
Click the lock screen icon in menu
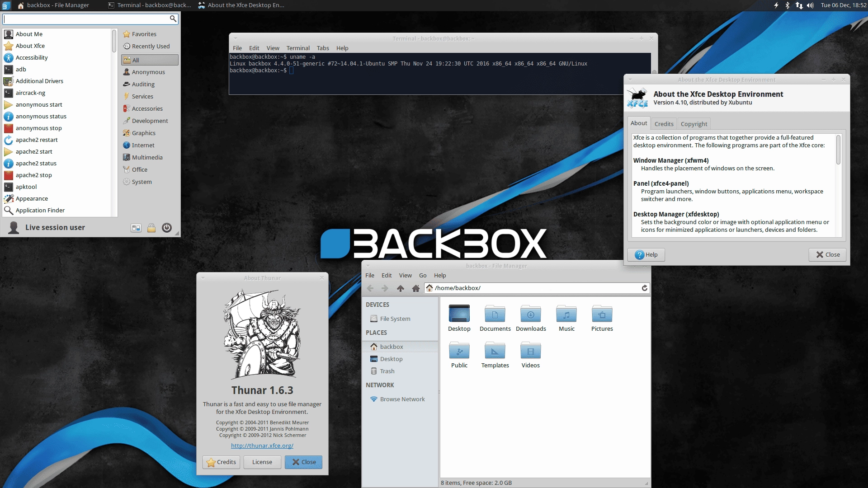[151, 228]
